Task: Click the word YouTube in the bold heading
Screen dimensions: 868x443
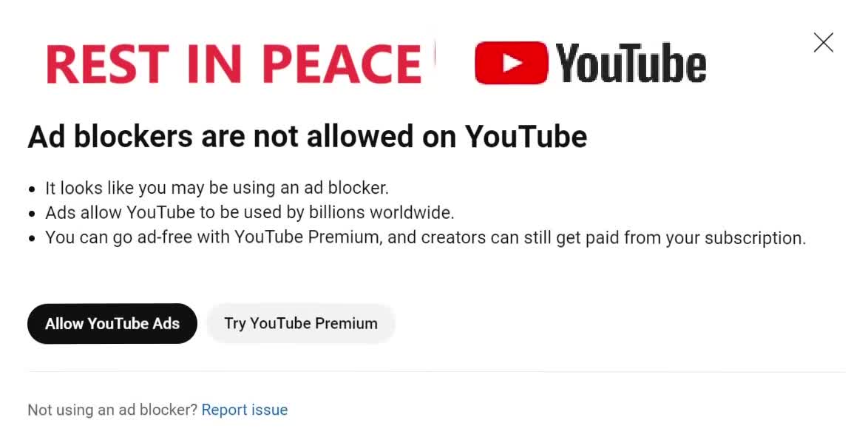Action: click(526, 136)
